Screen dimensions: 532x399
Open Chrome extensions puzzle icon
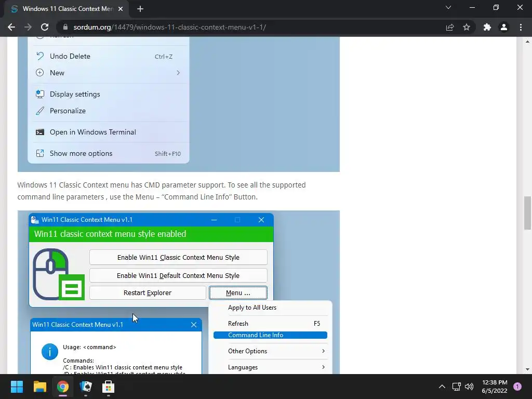[487, 27]
